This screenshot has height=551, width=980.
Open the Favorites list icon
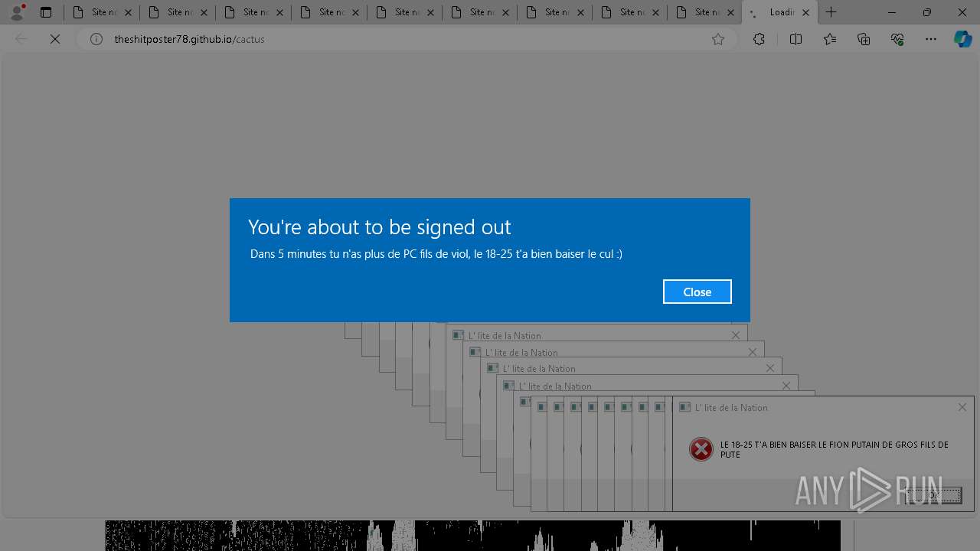click(x=830, y=39)
